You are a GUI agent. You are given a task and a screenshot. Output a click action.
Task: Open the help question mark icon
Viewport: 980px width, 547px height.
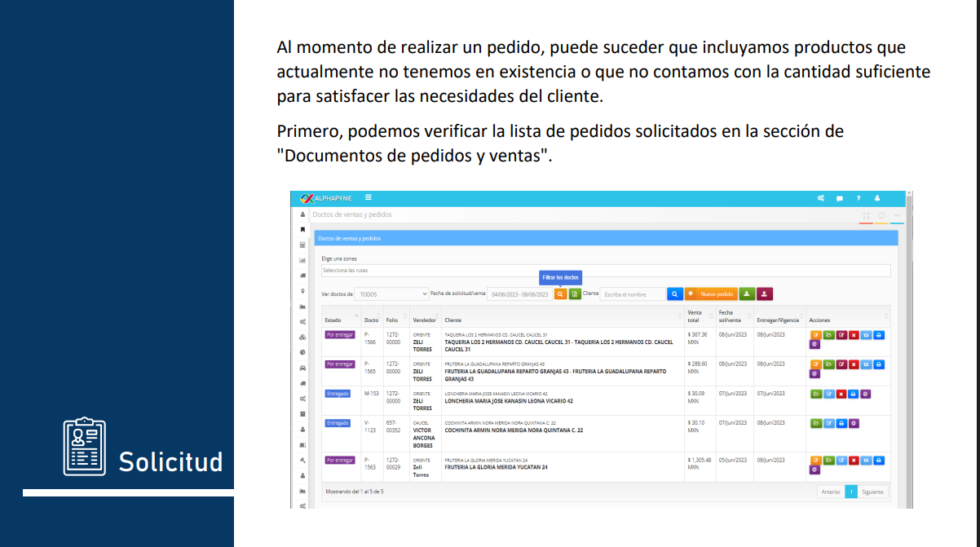(x=858, y=198)
